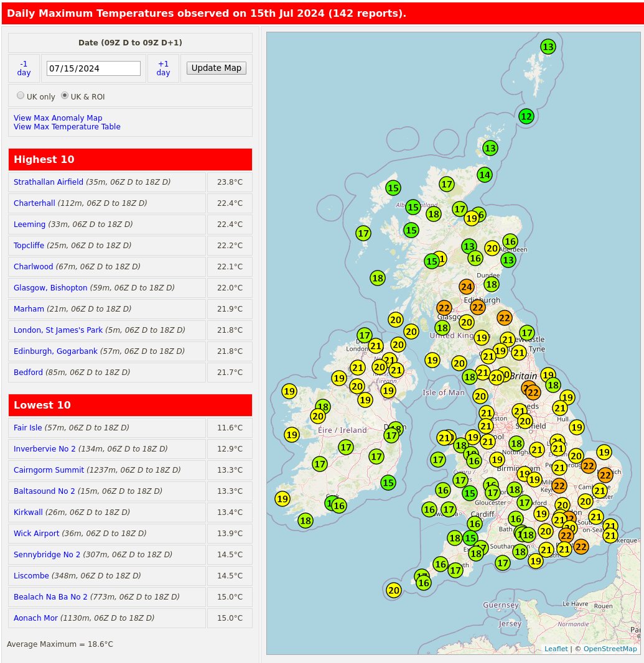The height and width of the screenshot is (663, 644).
Task: Click the 13 marker at Shetland's northern tip
Action: pos(548,47)
